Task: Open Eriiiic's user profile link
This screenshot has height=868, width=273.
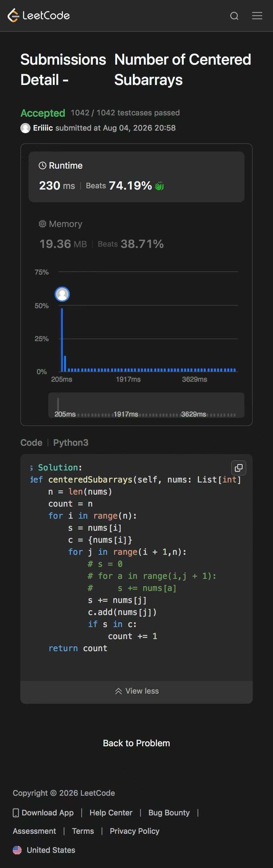Action: pyautogui.click(x=43, y=128)
